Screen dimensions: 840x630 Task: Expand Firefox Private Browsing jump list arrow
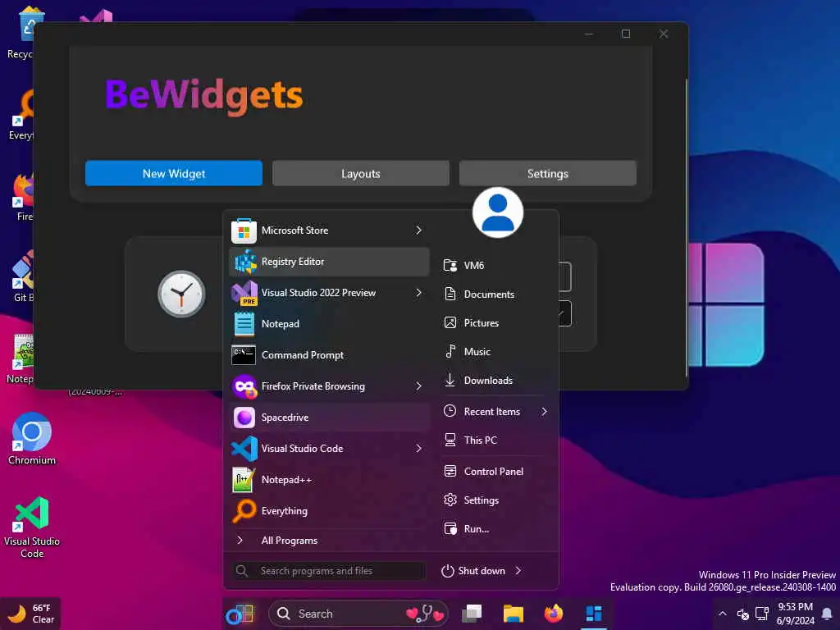click(419, 386)
